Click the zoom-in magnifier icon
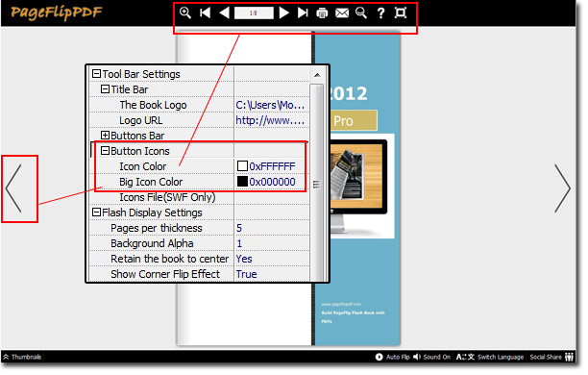 pyautogui.click(x=185, y=12)
